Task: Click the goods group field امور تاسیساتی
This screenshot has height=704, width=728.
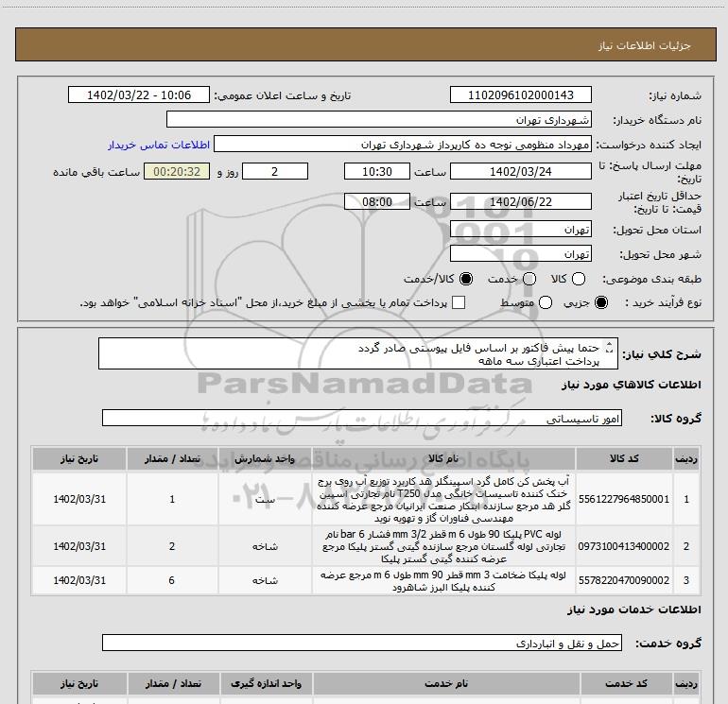Action: click(362, 418)
